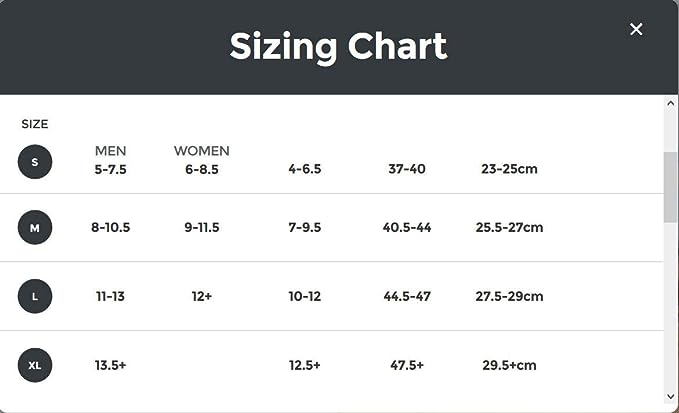The height and width of the screenshot is (413, 679).
Task: Click the women's 12+ value
Action: coord(202,296)
